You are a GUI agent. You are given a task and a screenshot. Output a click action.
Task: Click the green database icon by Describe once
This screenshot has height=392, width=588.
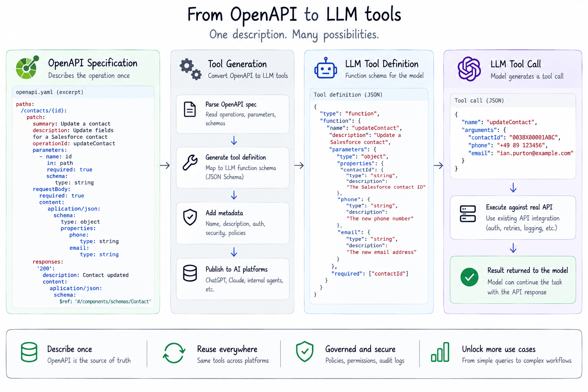click(x=29, y=352)
